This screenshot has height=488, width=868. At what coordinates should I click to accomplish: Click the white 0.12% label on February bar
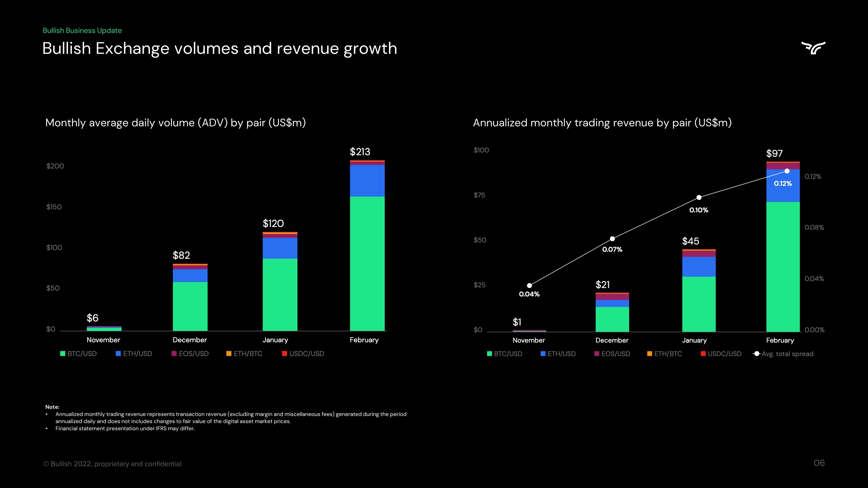tap(783, 184)
